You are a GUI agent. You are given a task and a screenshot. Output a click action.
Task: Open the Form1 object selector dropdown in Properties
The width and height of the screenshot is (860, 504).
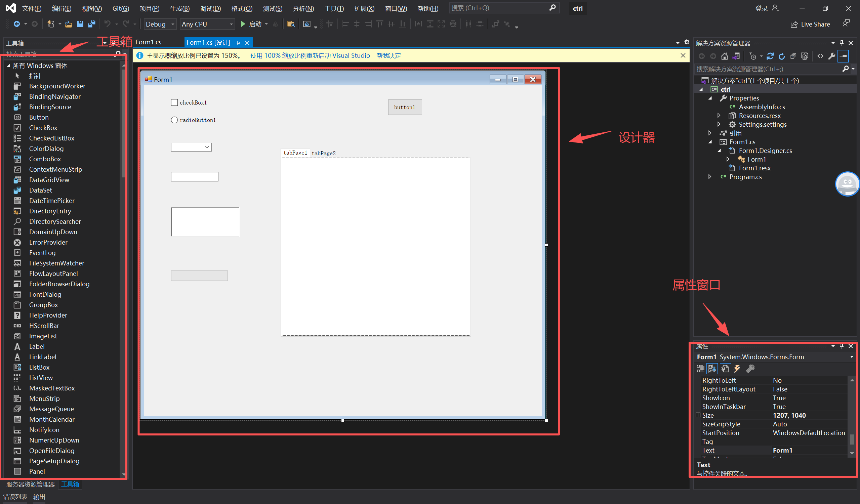pos(852,357)
